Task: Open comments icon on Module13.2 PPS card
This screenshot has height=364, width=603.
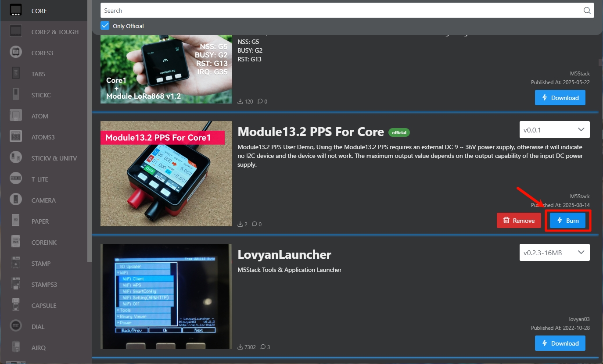Action: pos(255,224)
